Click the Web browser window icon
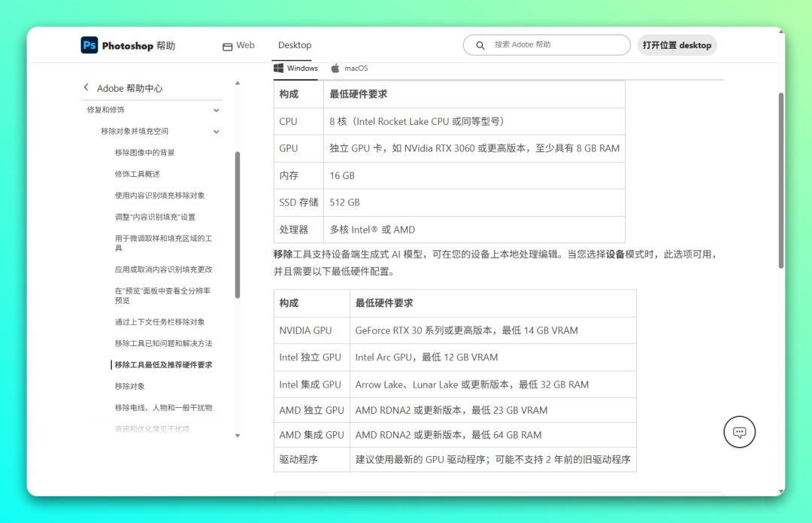 pyautogui.click(x=227, y=47)
